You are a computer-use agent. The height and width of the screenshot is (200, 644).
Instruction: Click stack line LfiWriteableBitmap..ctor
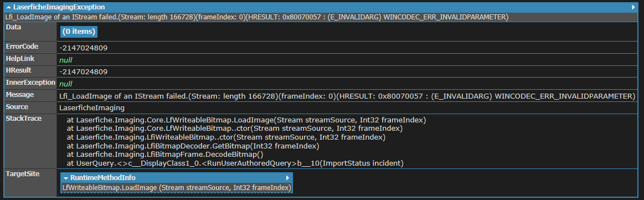(x=226, y=137)
